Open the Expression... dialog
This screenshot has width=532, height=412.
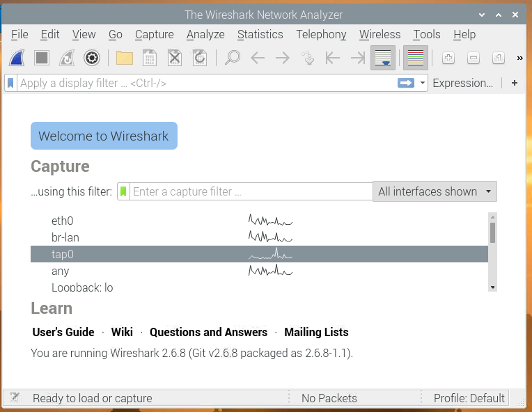pyautogui.click(x=463, y=83)
